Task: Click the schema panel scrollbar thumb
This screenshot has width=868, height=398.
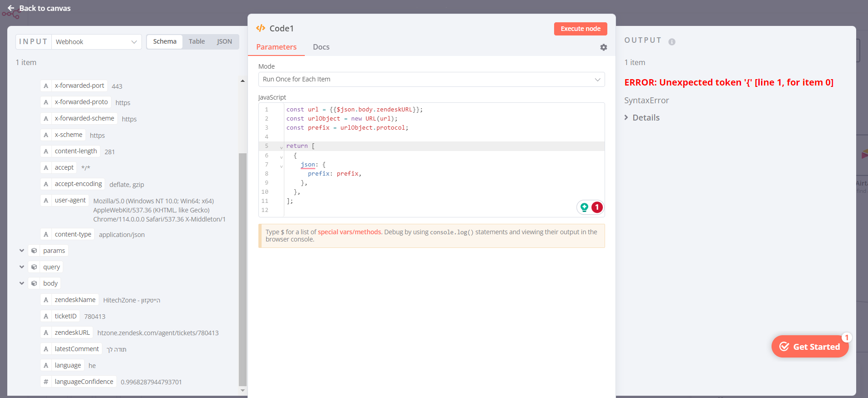Action: 242,269
